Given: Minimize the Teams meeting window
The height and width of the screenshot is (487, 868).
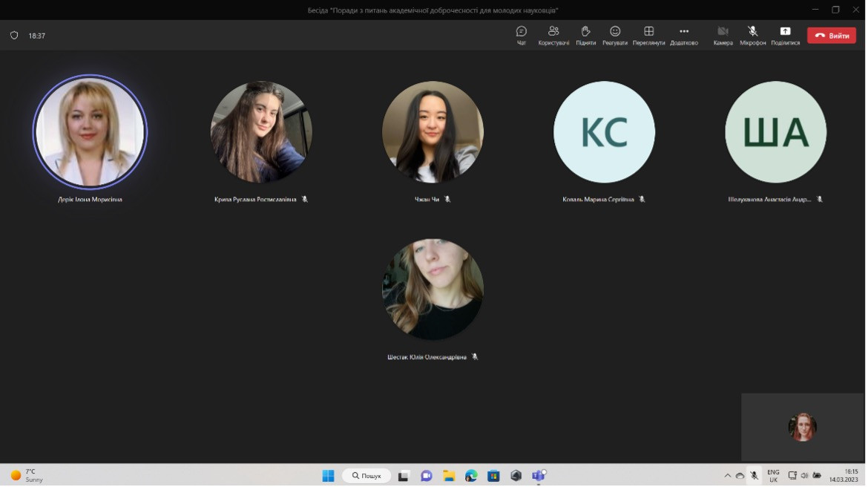Looking at the screenshot, I should 815,10.
